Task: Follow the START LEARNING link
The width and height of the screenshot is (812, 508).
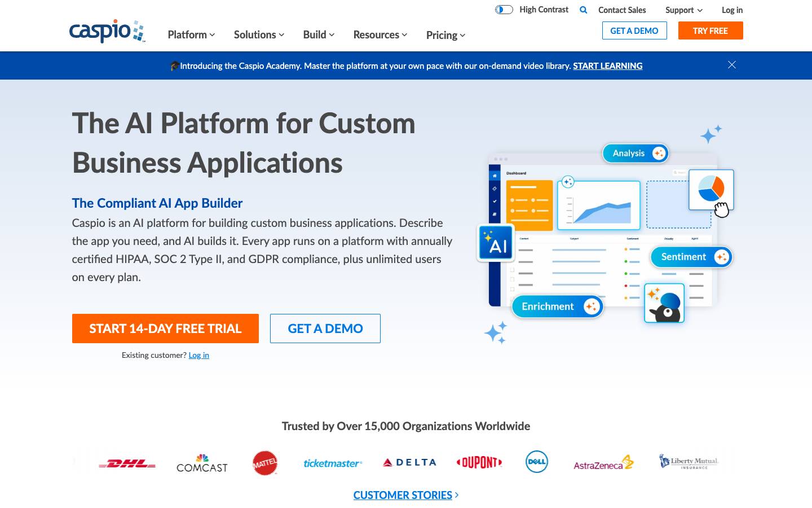Action: 608,65
